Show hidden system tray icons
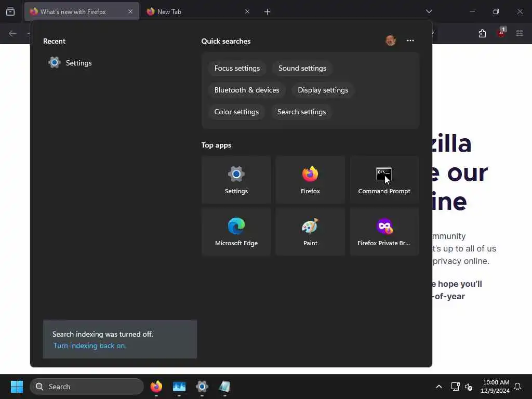This screenshot has height=399, width=532. pyautogui.click(x=438, y=387)
